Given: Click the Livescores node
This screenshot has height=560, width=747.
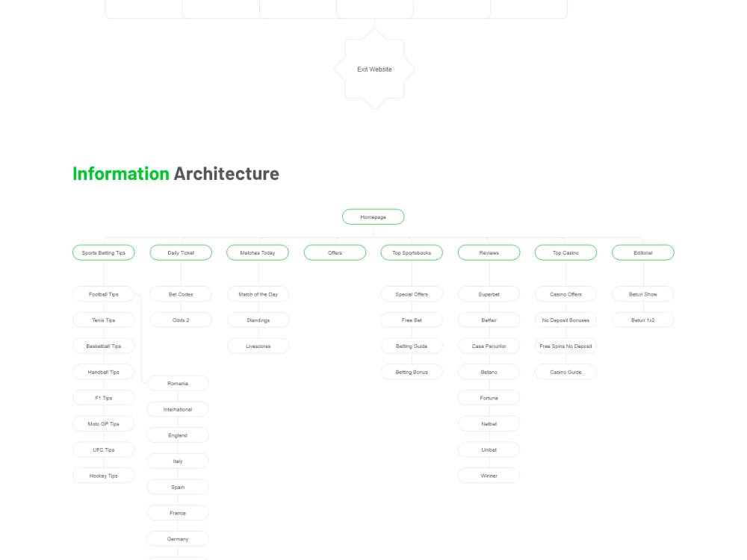Looking at the screenshot, I should coord(257,346).
